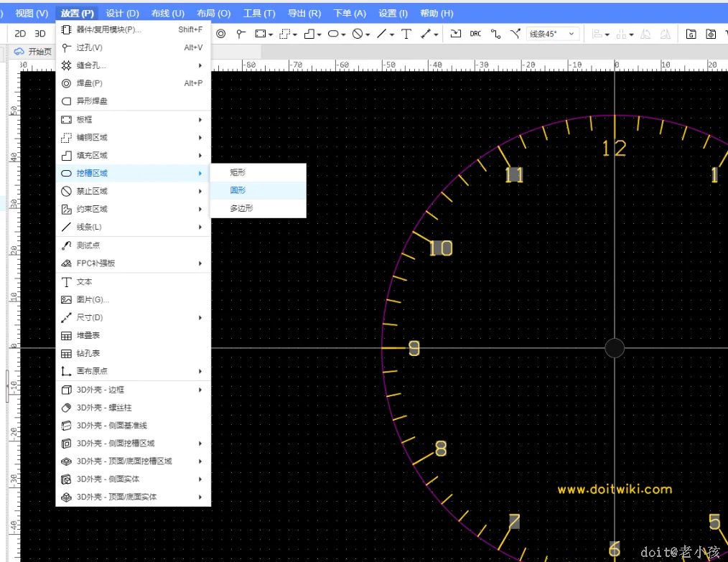Choose 圆形 from the slot region submenu
Viewport: 728px width, 562px height.
[238, 190]
